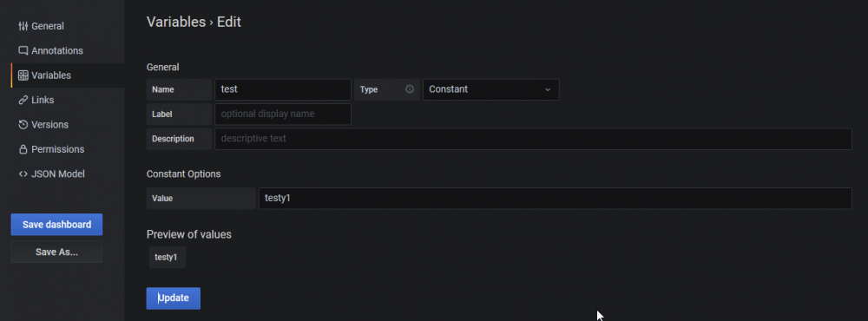The image size is (868, 321).
Task: Click the Variables grid icon
Action: point(23,75)
